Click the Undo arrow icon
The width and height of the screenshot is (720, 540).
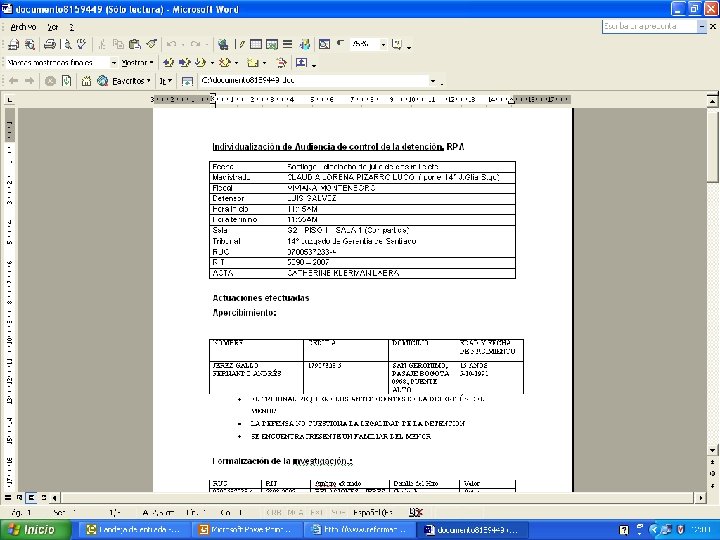[x=171, y=44]
